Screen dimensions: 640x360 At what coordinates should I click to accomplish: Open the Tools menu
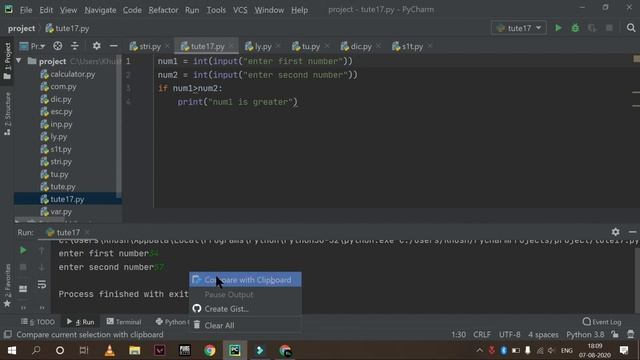pos(216,10)
